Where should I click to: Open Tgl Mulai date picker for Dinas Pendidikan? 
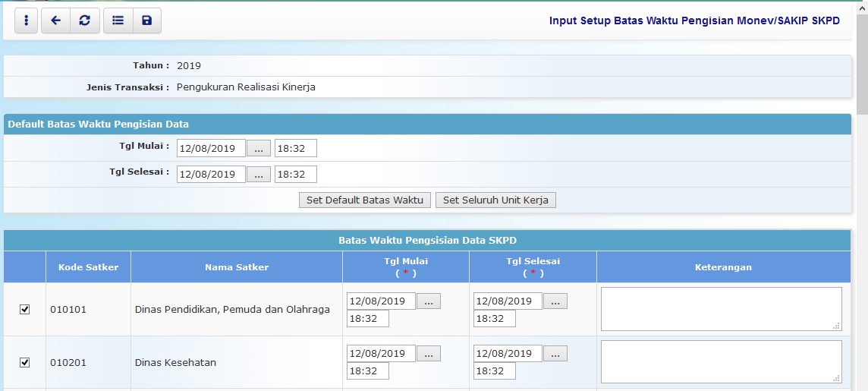tap(429, 301)
